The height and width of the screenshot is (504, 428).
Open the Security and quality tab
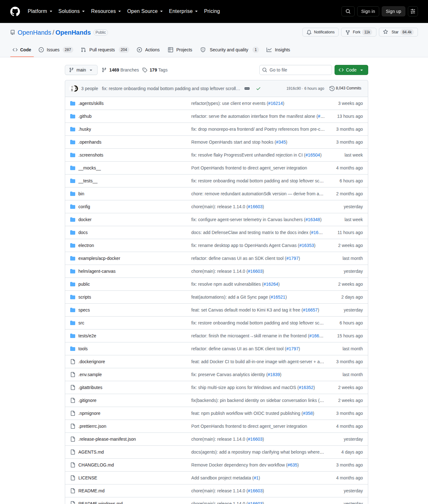(x=229, y=50)
